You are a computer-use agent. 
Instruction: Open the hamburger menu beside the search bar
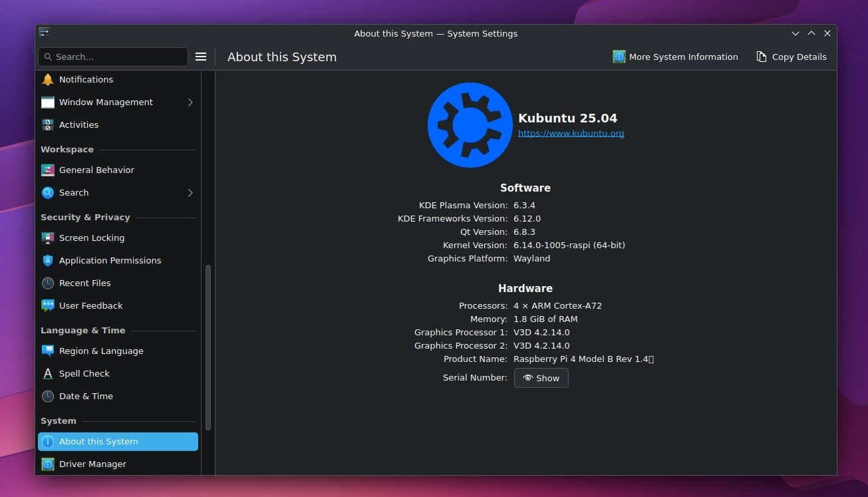point(201,57)
